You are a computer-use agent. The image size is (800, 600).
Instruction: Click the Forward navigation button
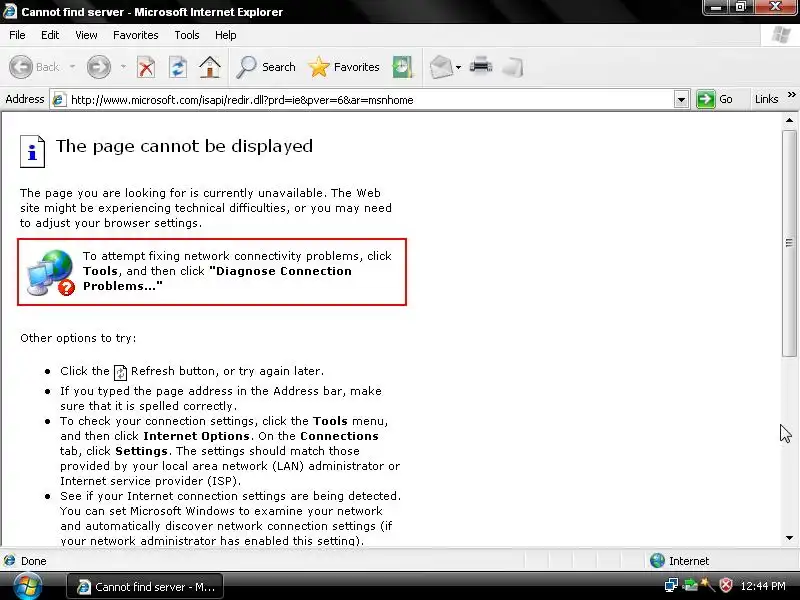click(98, 67)
